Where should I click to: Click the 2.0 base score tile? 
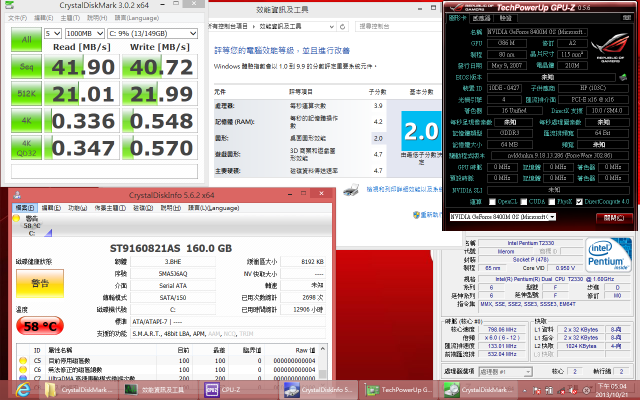(x=421, y=131)
